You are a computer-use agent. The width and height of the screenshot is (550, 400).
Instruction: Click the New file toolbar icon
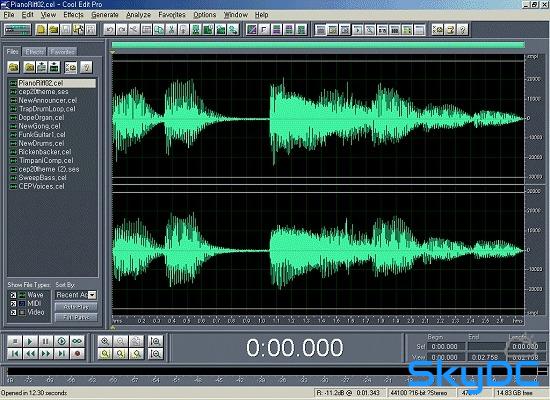pyautogui.click(x=41, y=30)
